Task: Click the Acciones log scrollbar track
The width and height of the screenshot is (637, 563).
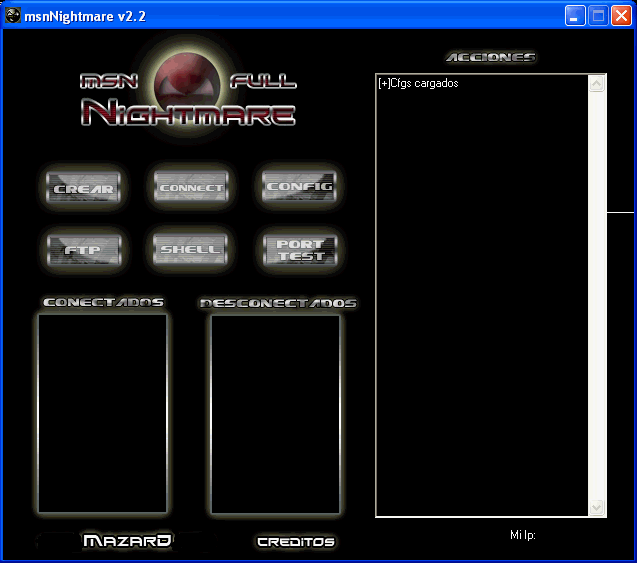Action: (x=597, y=300)
